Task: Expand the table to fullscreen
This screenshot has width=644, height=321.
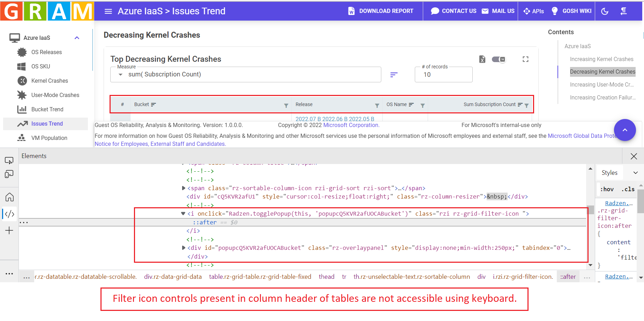Action: (x=526, y=59)
